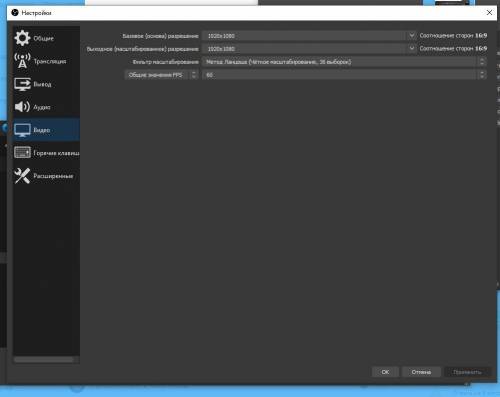The height and width of the screenshot is (397, 500).
Task: Select the Video monitor icon
Action: click(22, 130)
